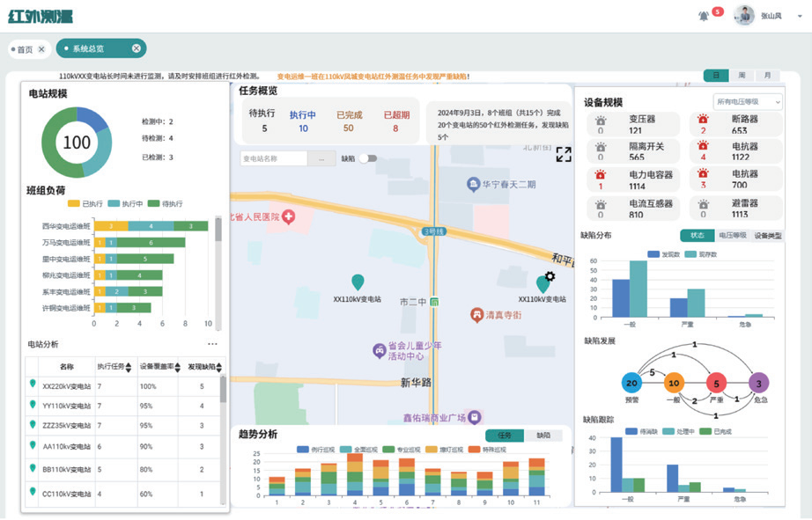
Task: Select the 周 time range option
Action: point(742,76)
